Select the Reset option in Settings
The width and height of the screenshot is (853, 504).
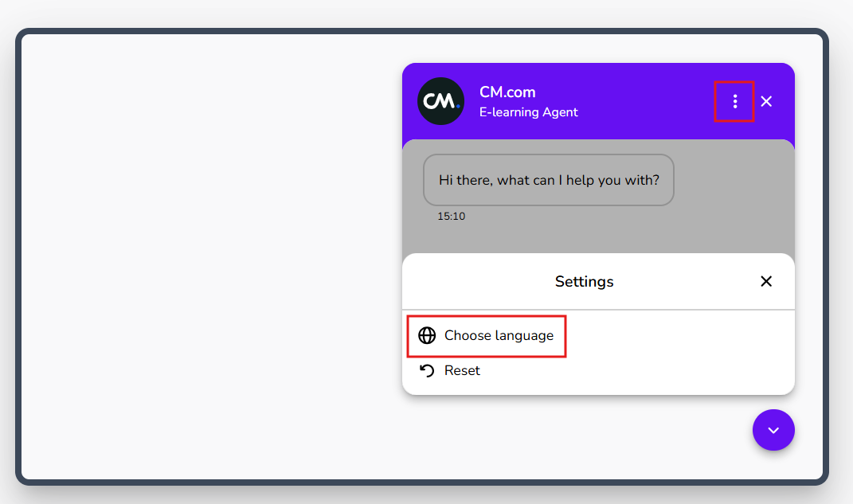462,370
